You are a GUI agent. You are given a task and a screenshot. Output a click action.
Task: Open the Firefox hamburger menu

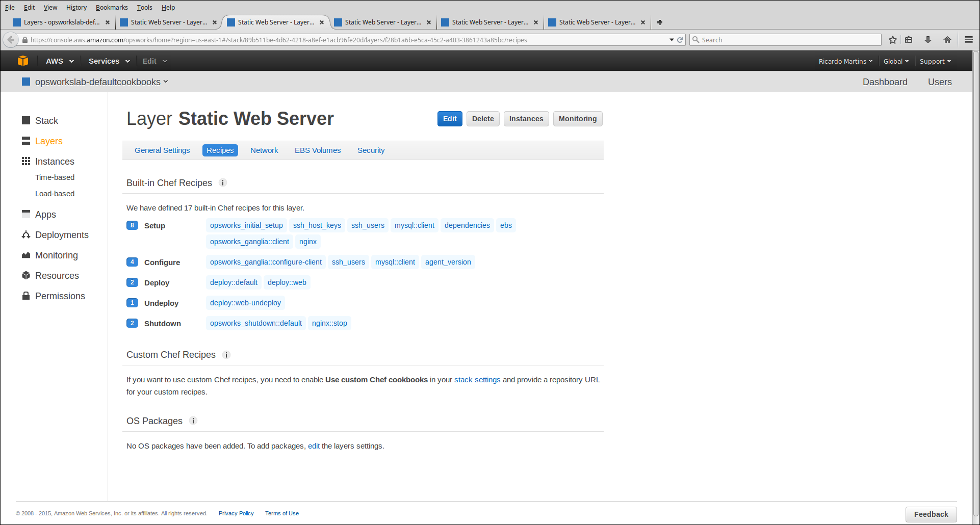(969, 40)
